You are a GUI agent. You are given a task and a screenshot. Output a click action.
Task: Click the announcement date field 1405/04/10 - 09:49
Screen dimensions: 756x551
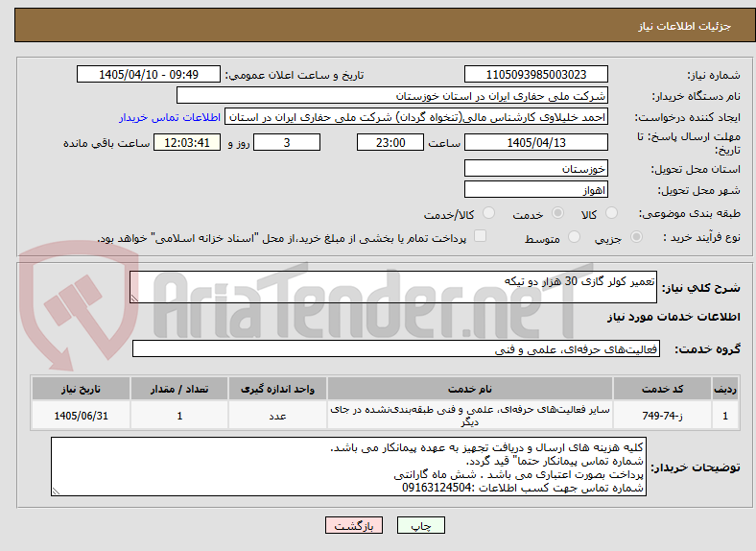149,74
